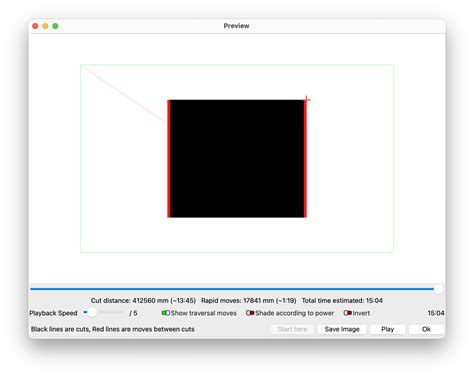Click the Play button
Screen dimensions: 474x376
[x=387, y=329]
